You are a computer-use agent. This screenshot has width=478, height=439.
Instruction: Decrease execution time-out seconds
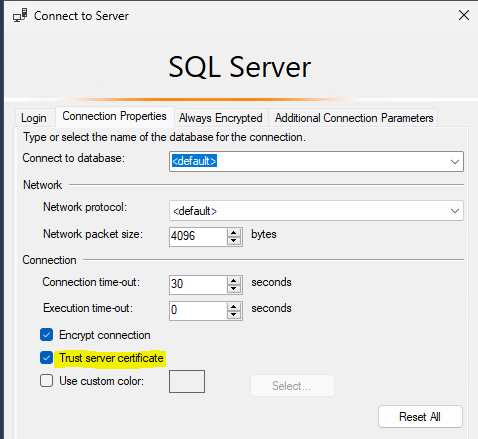tap(234, 315)
